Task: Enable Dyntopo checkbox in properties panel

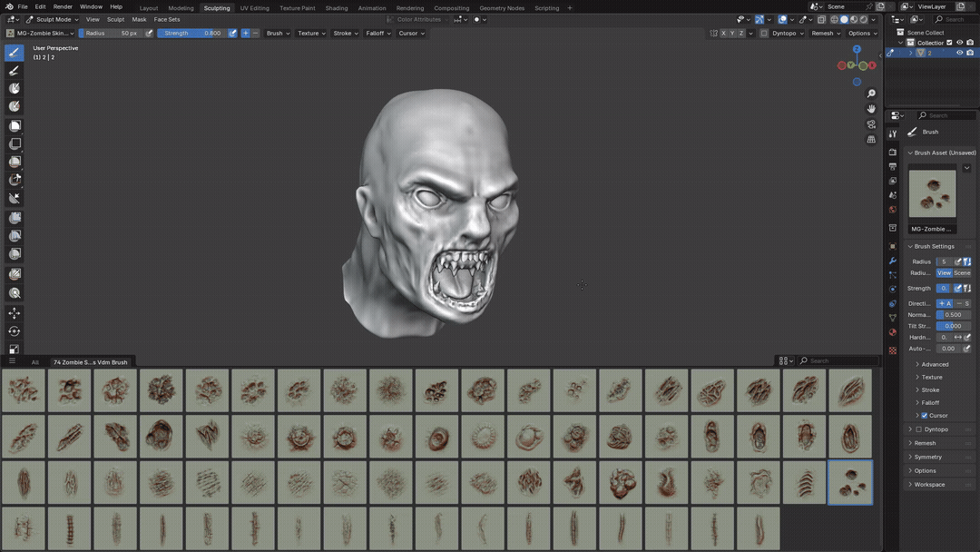Action: click(x=918, y=429)
